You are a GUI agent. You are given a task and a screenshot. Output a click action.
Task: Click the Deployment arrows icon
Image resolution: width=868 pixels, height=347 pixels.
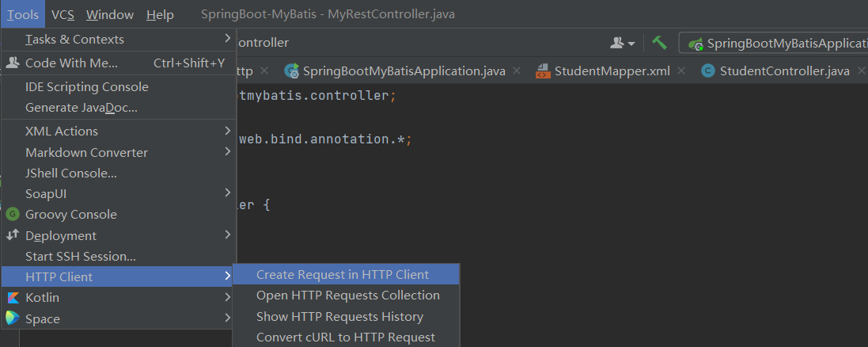coord(13,235)
